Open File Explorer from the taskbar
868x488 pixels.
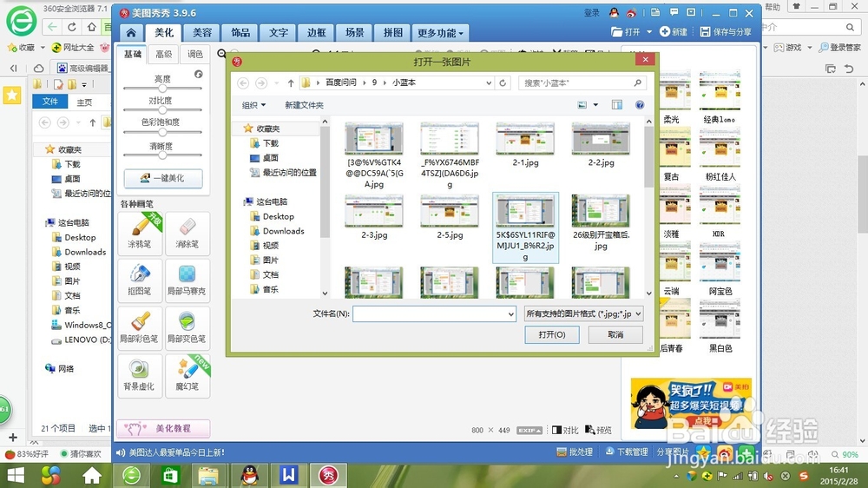pos(208,475)
